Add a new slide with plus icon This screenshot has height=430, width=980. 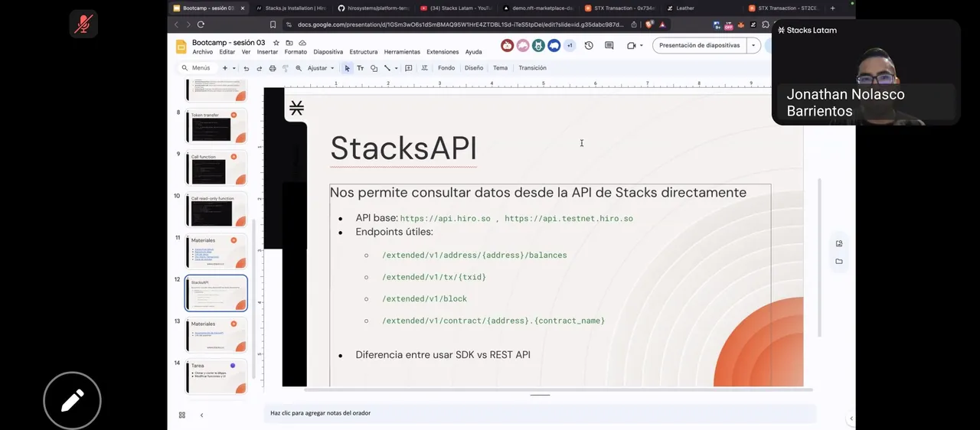click(x=224, y=68)
